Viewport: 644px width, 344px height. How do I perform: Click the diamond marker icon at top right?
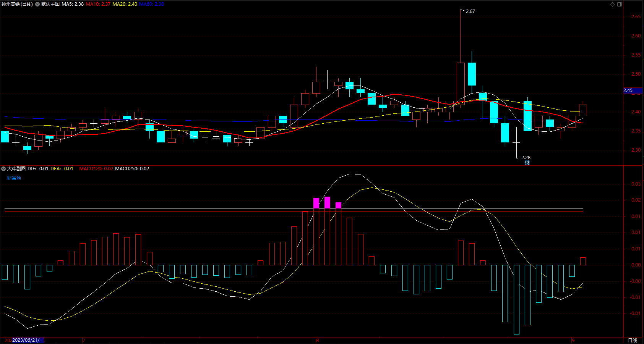tap(612, 4)
